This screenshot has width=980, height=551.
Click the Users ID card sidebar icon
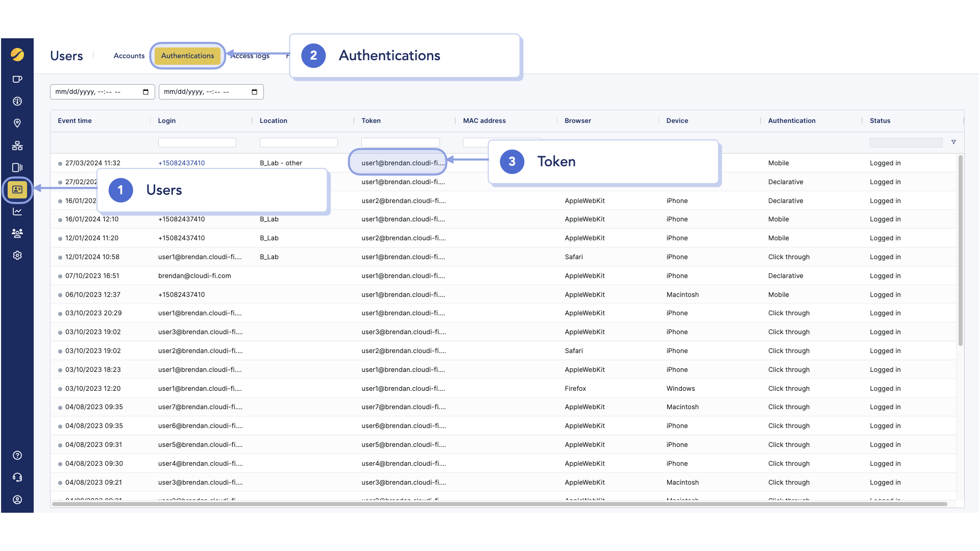click(x=17, y=189)
